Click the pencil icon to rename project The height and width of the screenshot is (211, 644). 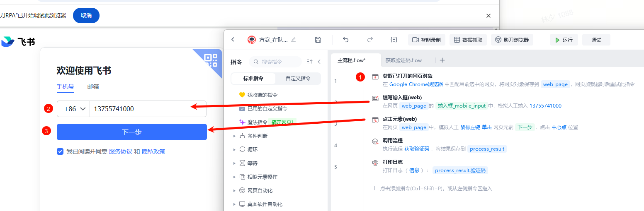click(x=294, y=40)
